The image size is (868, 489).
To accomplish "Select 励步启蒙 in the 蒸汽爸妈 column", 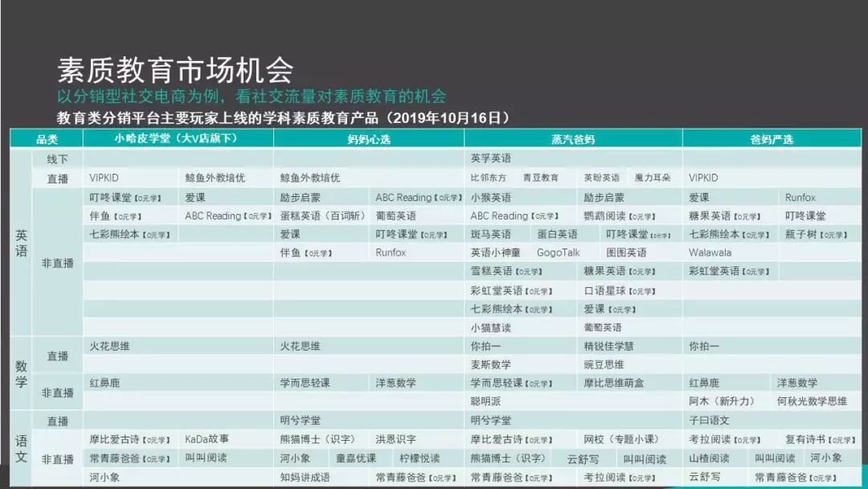I will [x=604, y=198].
